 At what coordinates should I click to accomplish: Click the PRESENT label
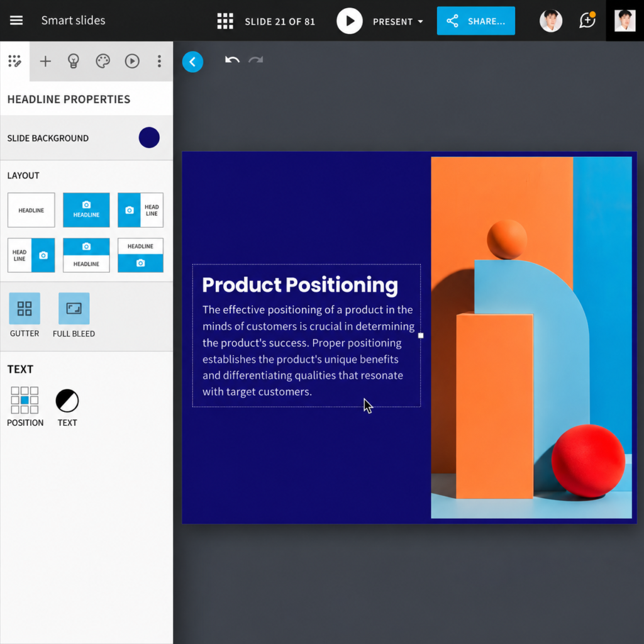click(392, 22)
